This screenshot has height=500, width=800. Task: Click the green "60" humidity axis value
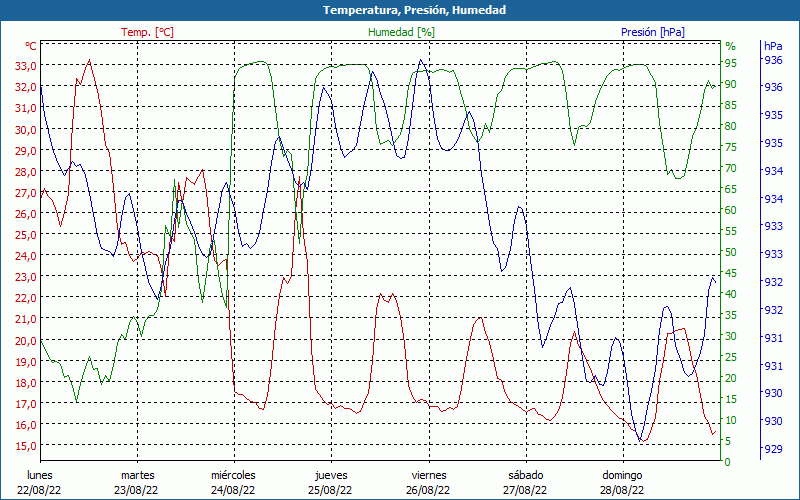coord(731,210)
